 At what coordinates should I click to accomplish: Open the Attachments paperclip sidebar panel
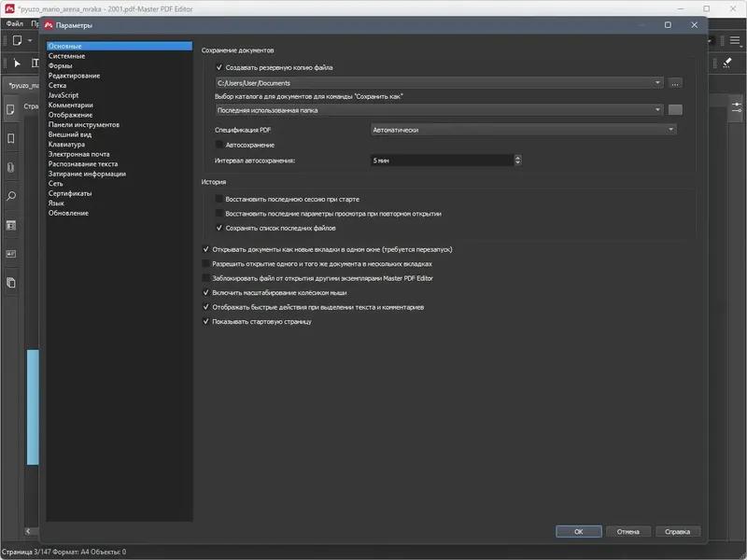11,168
